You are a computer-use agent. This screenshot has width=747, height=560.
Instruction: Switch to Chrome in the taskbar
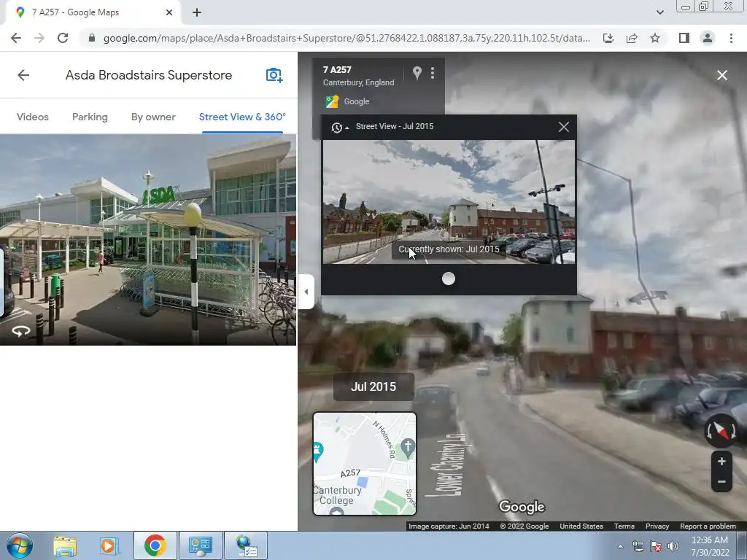tap(155, 545)
